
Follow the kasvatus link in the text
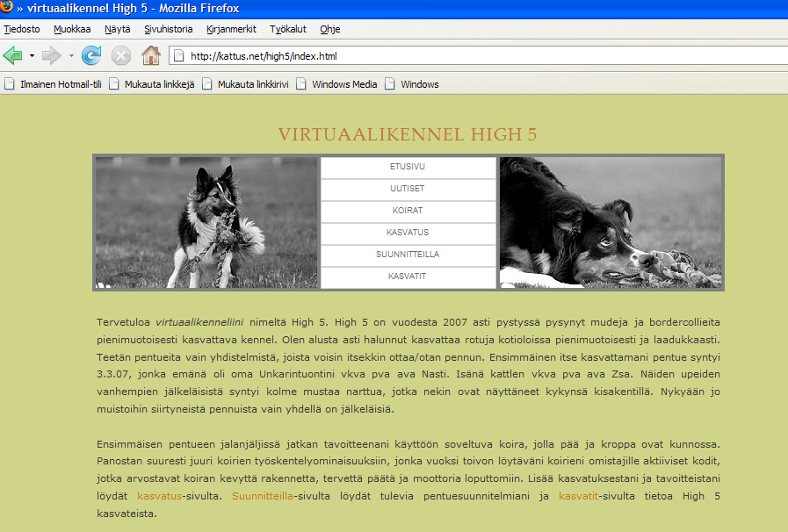[x=159, y=497]
